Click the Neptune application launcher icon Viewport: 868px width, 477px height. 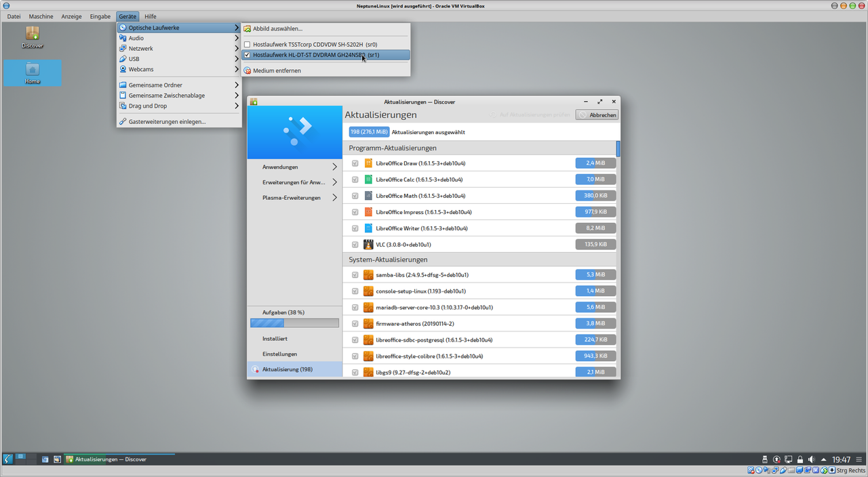(7, 459)
